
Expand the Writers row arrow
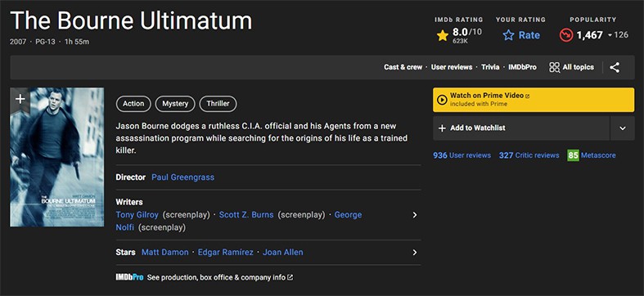[414, 215]
